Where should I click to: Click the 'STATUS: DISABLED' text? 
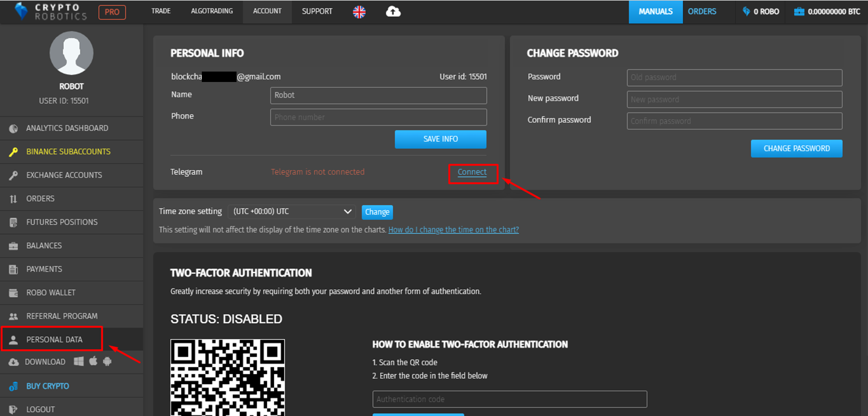coord(226,319)
